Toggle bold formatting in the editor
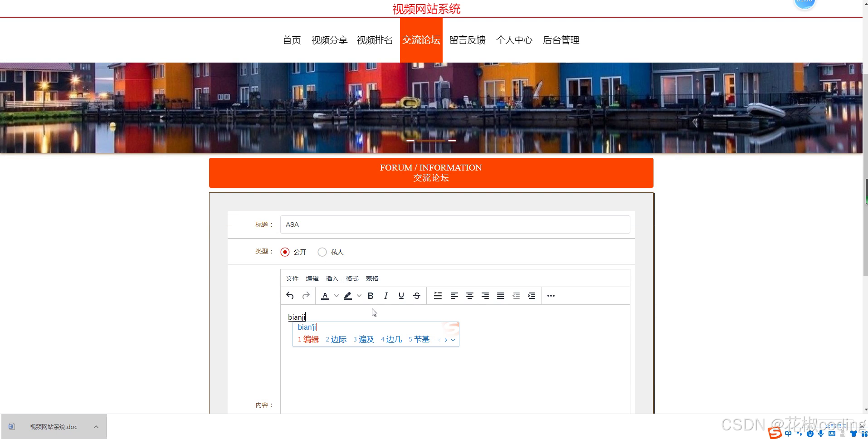This screenshot has height=439, width=868. (371, 295)
